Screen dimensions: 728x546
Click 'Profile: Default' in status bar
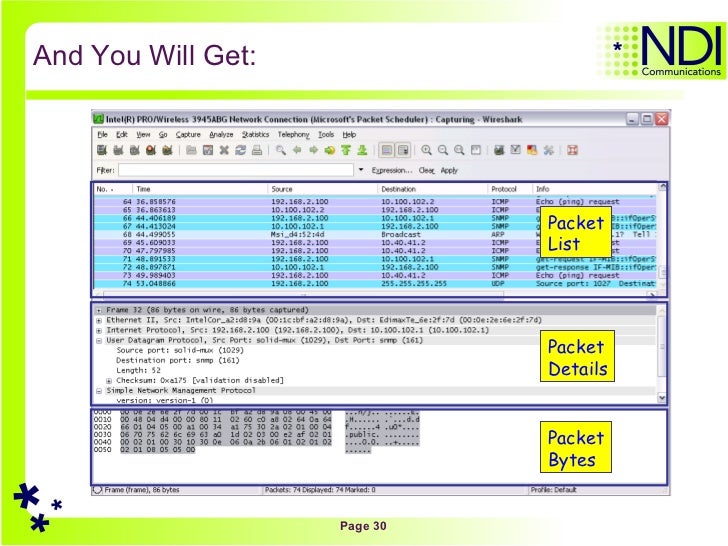coord(553,490)
